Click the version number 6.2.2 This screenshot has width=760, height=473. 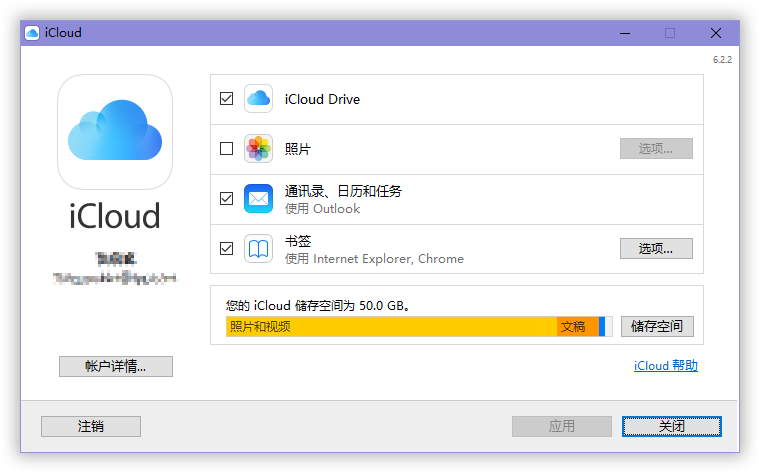[x=722, y=60]
